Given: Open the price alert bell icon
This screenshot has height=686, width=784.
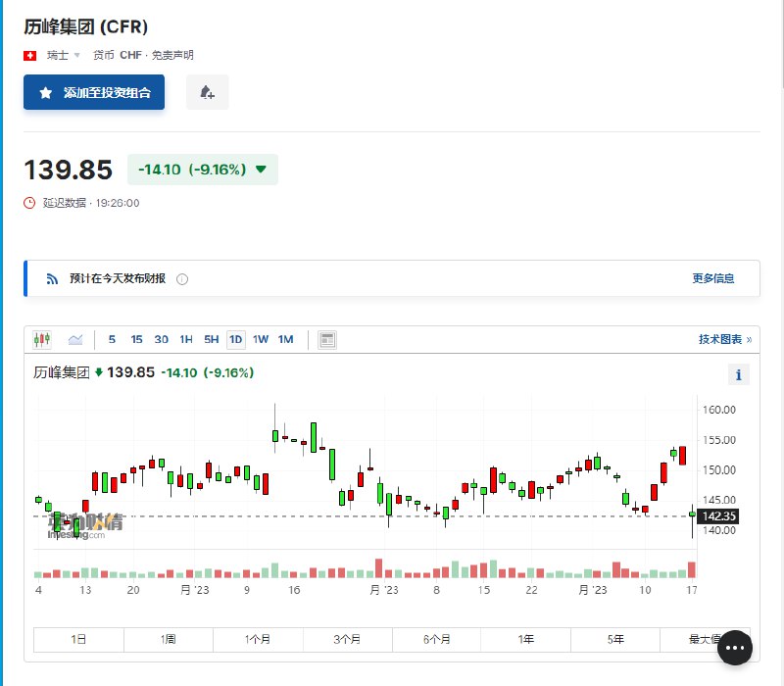Looking at the screenshot, I should tap(207, 92).
